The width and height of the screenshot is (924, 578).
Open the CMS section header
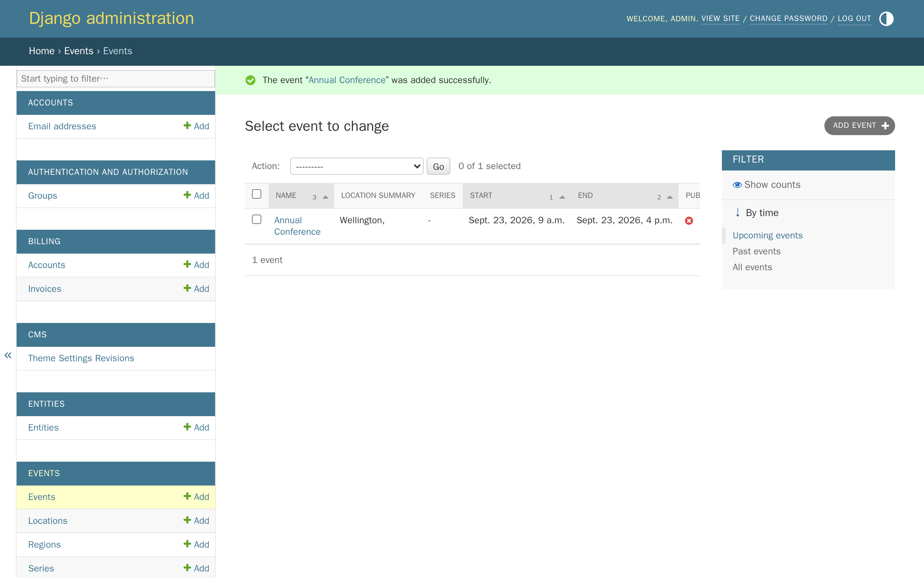pos(38,335)
